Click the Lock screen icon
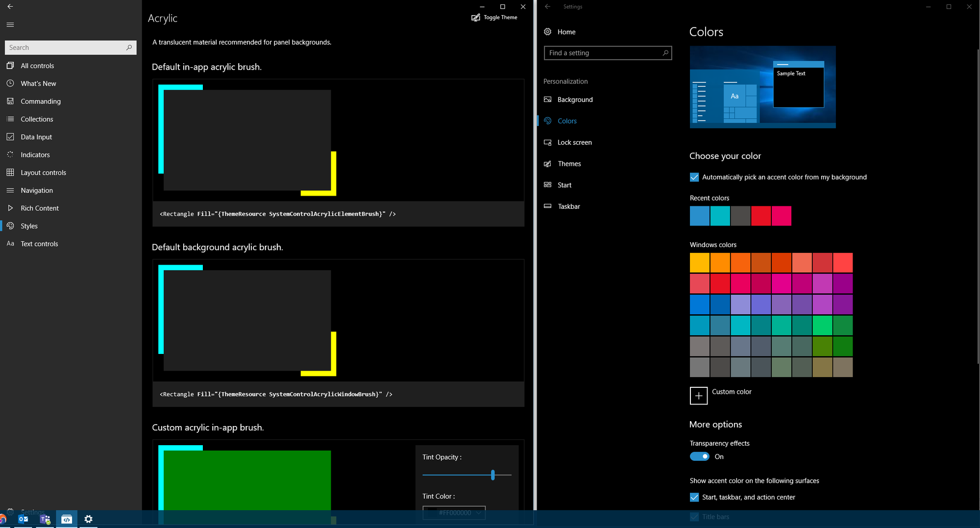 coord(548,143)
